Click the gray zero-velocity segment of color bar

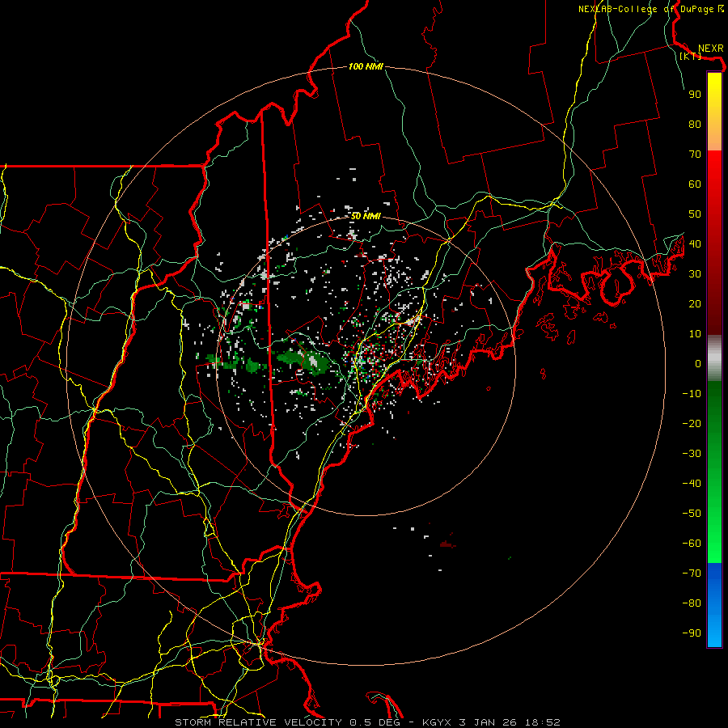pos(714,358)
